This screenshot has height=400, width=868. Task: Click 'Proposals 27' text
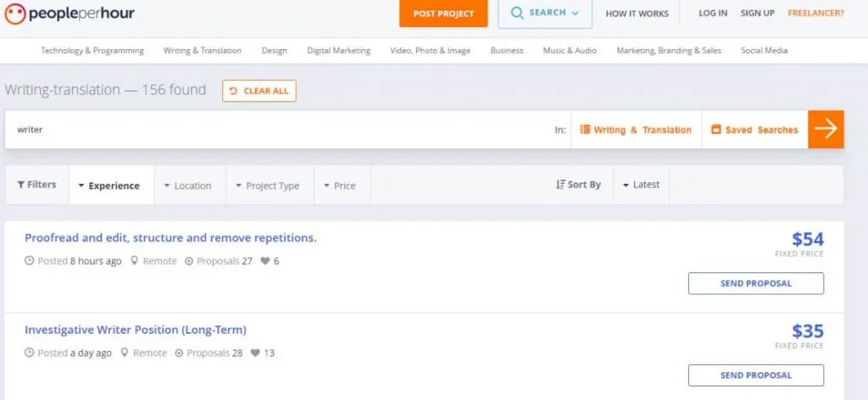224,261
